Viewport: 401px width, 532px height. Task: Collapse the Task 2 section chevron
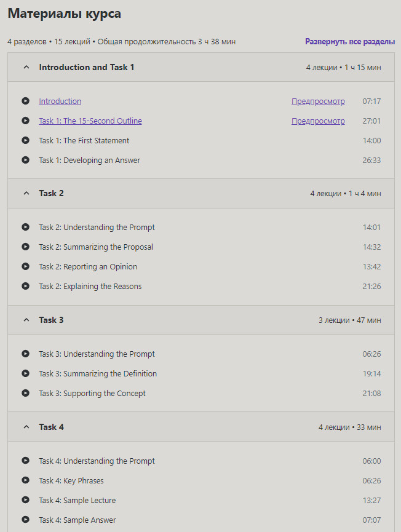pos(26,193)
